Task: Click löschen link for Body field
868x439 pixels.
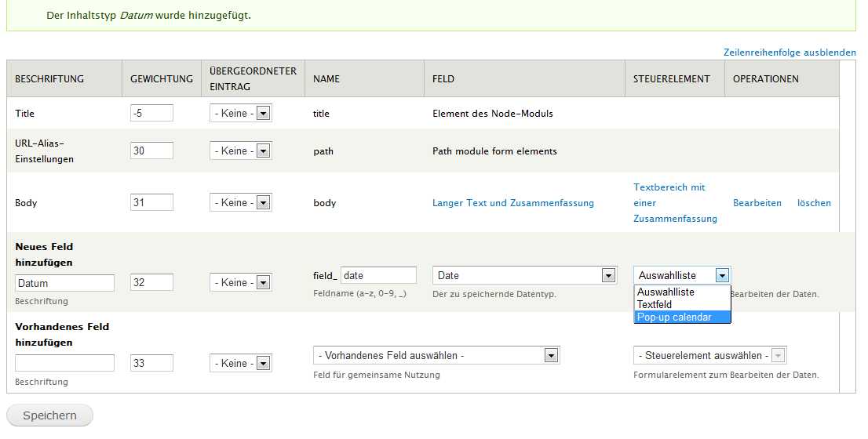Action: click(x=814, y=203)
